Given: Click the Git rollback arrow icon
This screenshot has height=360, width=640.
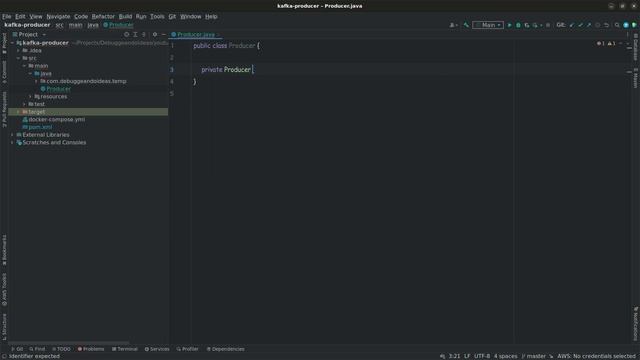Looking at the screenshot, I should [x=607, y=25].
